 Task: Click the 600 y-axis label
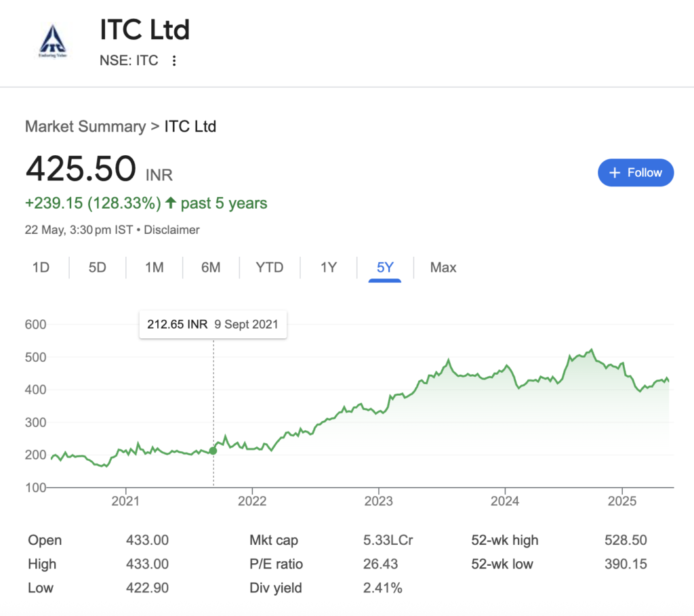coord(35,325)
